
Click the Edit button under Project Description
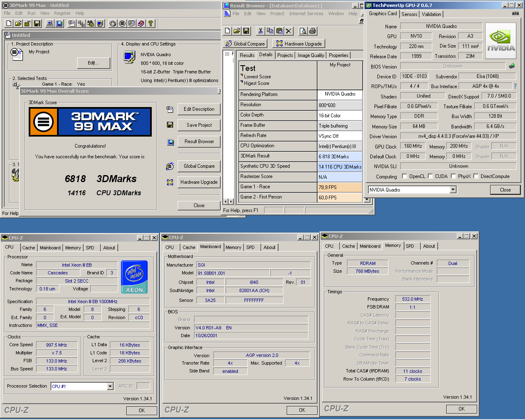[94, 63]
